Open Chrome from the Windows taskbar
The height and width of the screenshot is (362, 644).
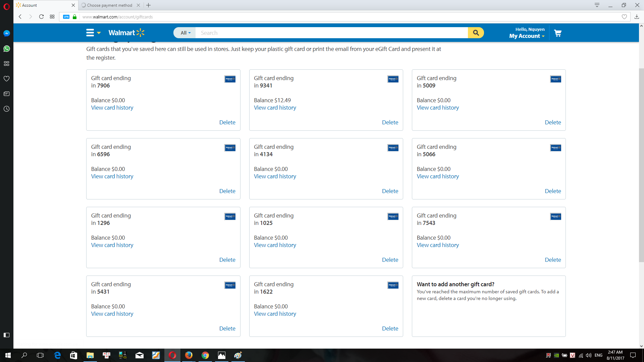[x=205, y=355]
